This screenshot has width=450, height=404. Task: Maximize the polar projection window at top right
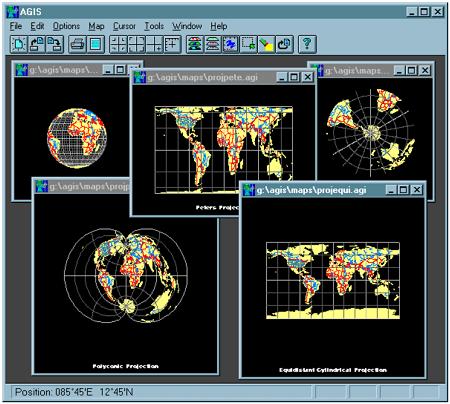(412, 70)
